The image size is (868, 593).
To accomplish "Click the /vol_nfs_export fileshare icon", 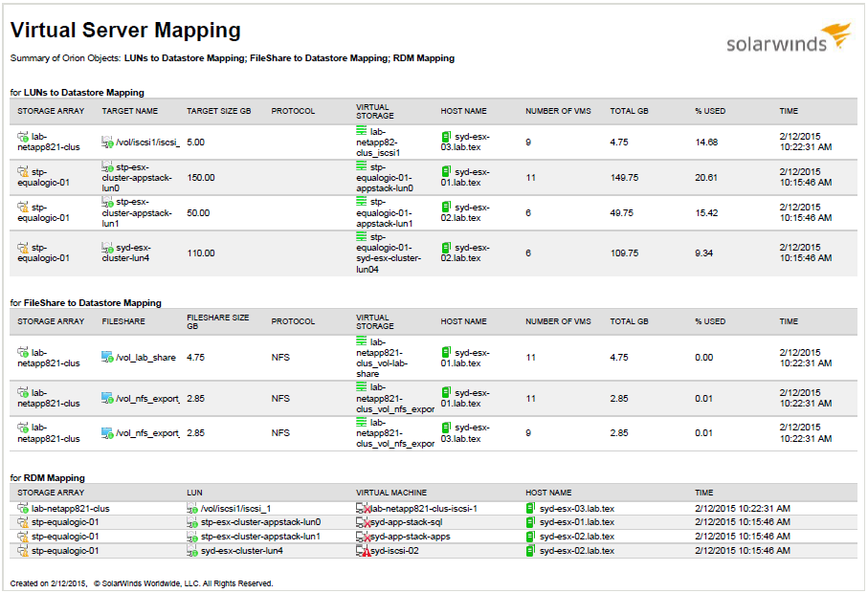I will 105,396.
